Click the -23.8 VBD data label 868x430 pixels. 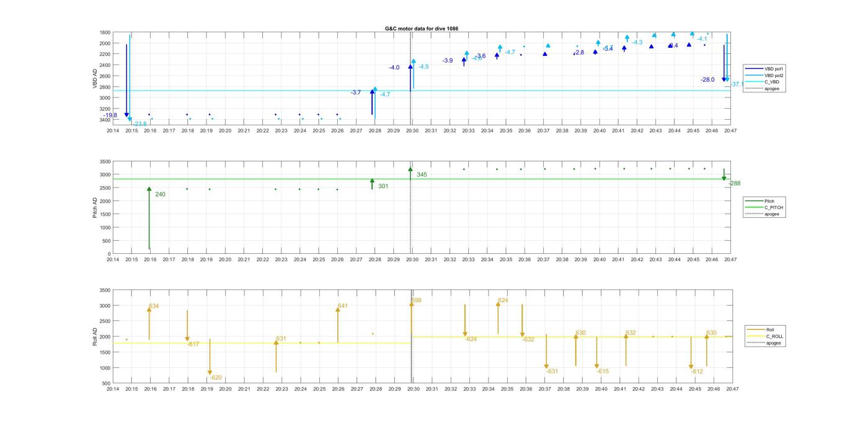139,124
